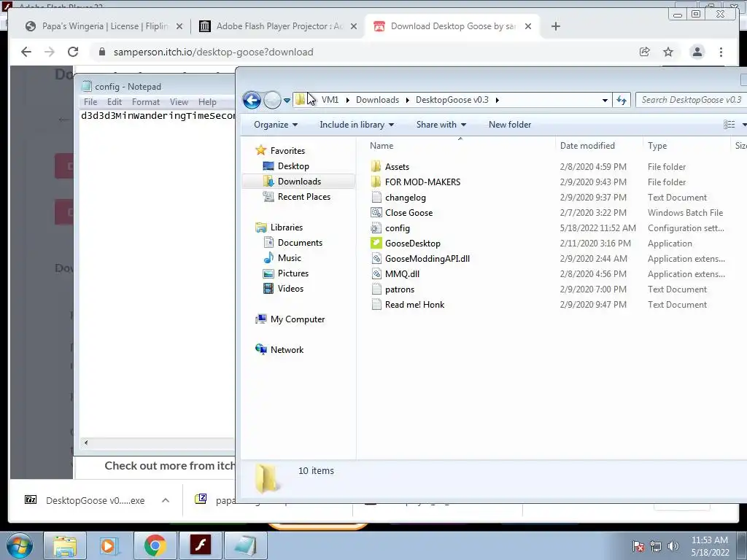Sort files by the Name column header

pyautogui.click(x=381, y=146)
